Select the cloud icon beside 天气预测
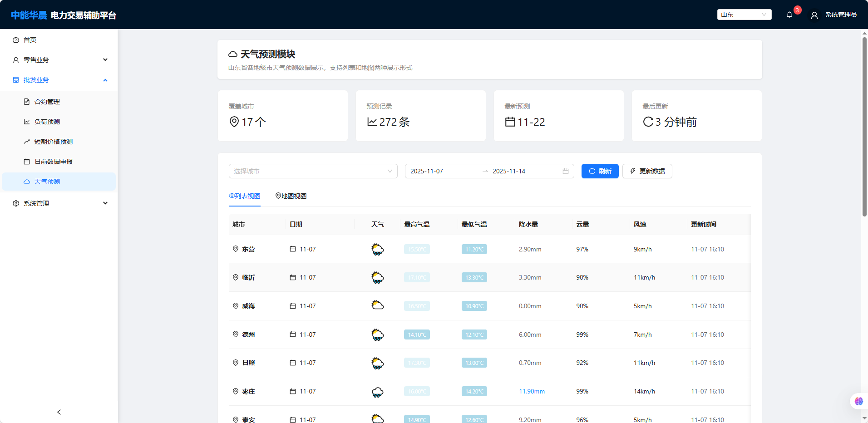868x423 pixels. (x=27, y=181)
